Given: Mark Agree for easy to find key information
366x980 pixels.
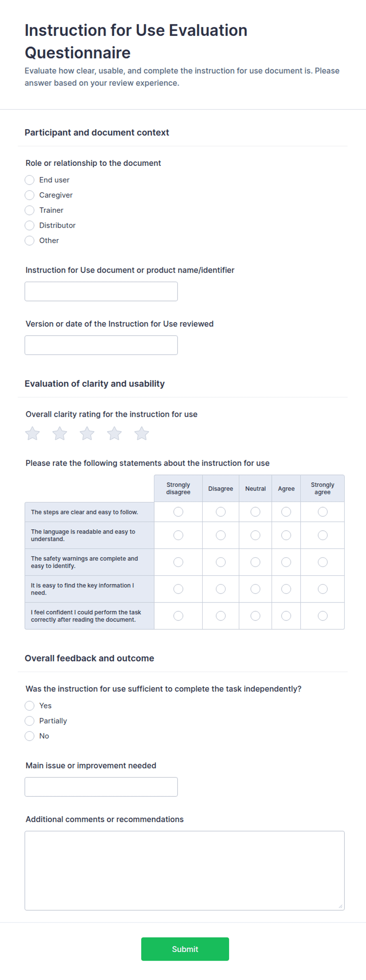Looking at the screenshot, I should coord(286,589).
